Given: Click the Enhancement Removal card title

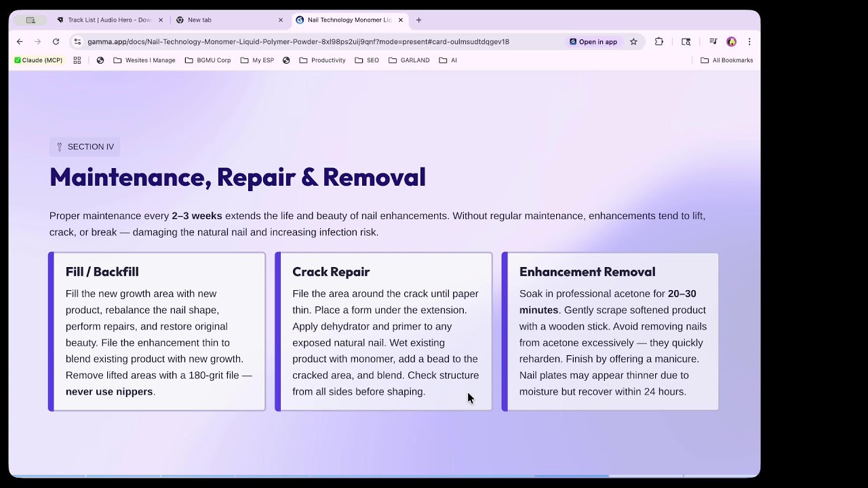Looking at the screenshot, I should coord(587,272).
